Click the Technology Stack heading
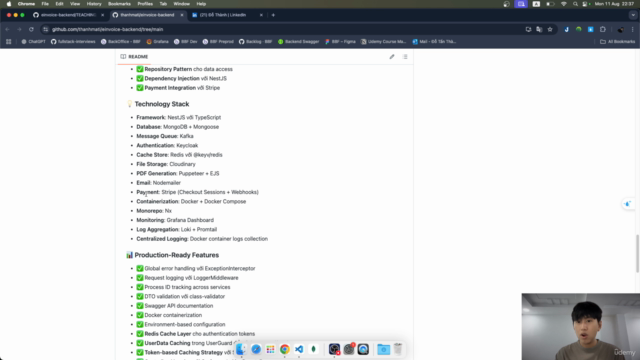 (162, 104)
